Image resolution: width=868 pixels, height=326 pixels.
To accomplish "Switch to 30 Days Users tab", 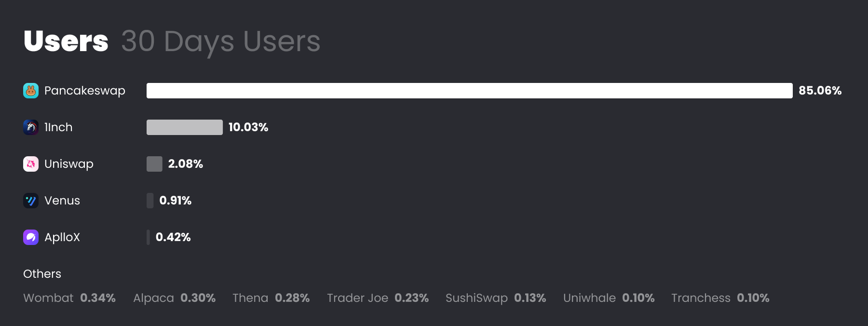I will [x=221, y=42].
